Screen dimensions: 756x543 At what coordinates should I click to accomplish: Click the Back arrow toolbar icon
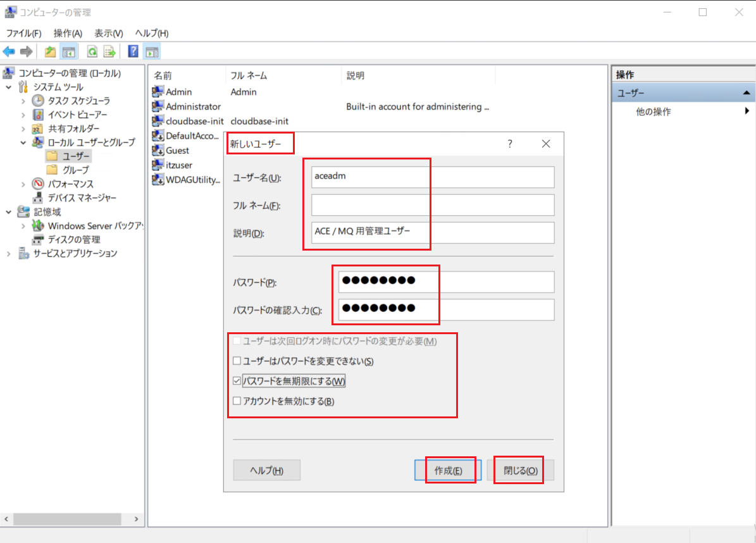pyautogui.click(x=9, y=52)
